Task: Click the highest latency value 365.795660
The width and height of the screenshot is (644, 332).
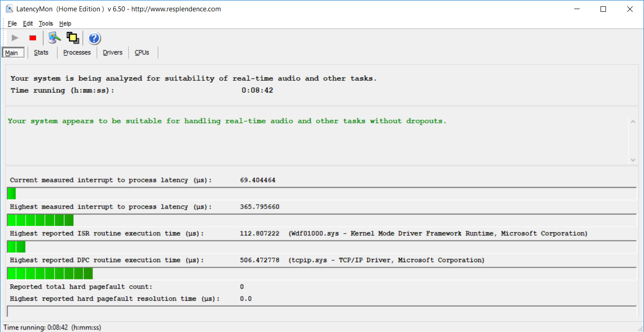Action: click(260, 207)
